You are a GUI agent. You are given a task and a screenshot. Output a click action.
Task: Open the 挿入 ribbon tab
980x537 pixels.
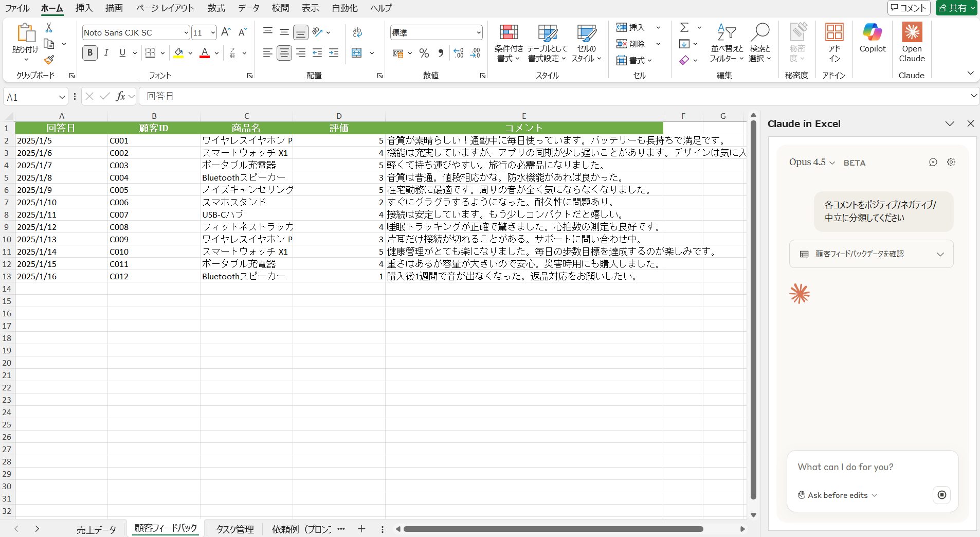84,8
